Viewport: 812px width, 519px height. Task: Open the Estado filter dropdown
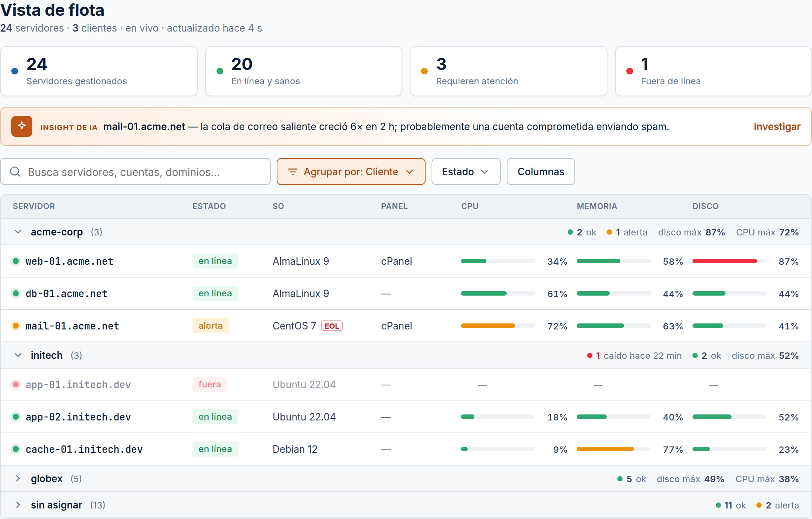(x=466, y=171)
